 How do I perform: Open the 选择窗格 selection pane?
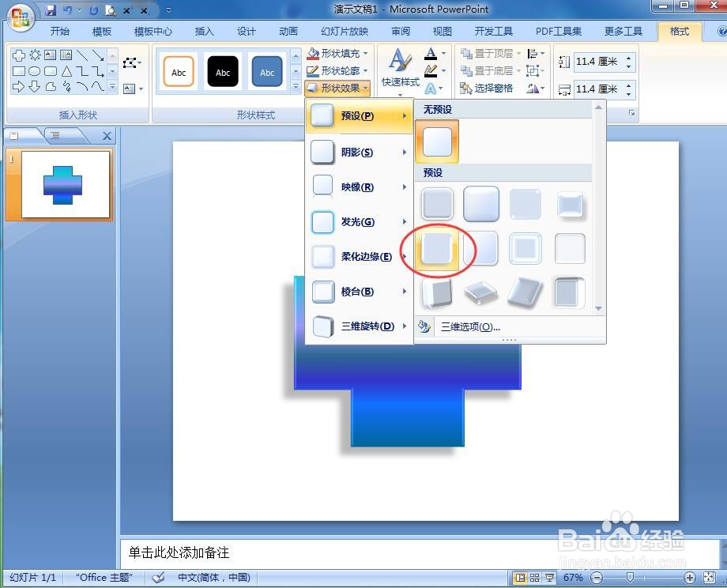486,88
